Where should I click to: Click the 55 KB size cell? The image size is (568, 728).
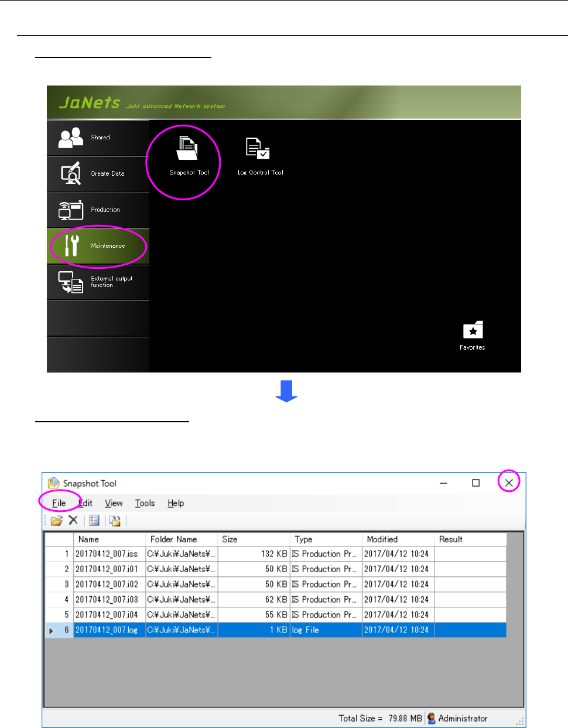pos(254,615)
